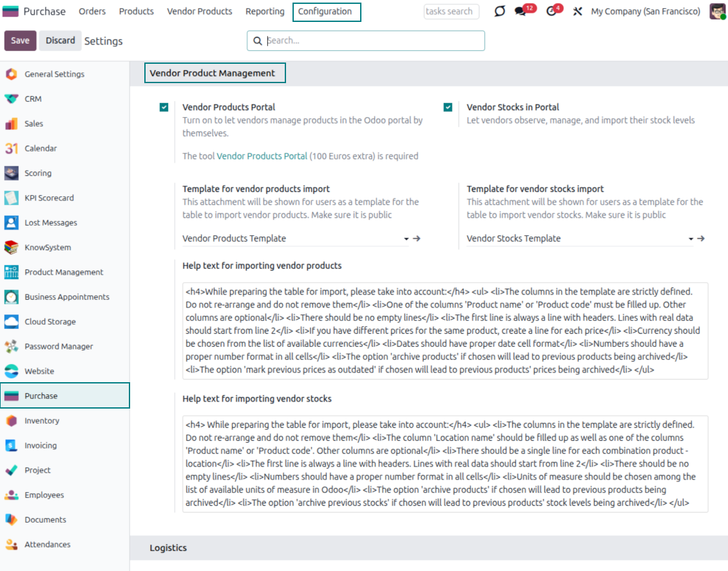Click the KnowSystem books icon
This screenshot has width=728, height=571.
(x=12, y=247)
